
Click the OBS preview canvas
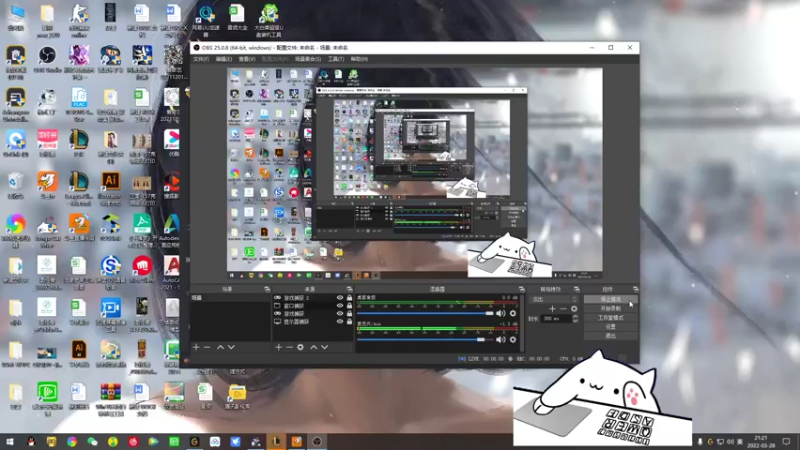[414, 173]
